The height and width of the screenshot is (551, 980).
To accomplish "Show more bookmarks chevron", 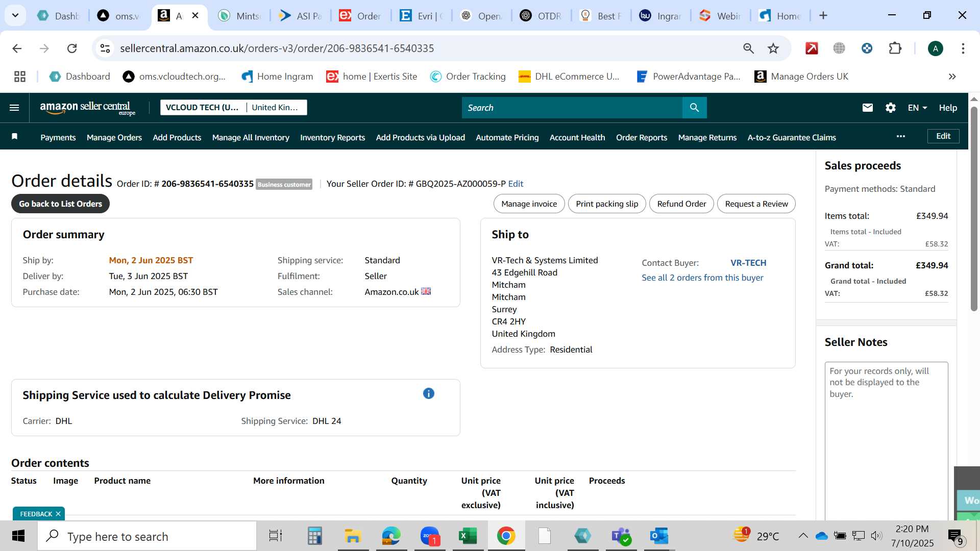I will [x=952, y=77].
